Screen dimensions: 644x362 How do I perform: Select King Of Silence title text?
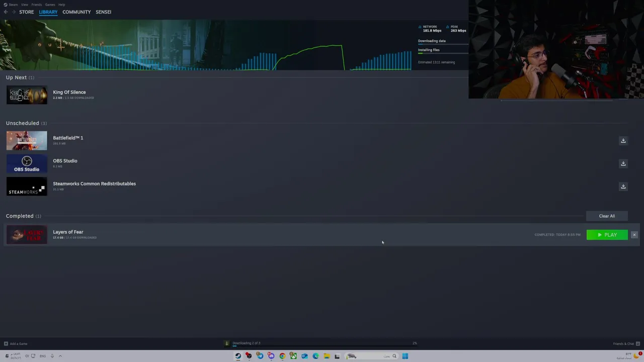click(x=69, y=92)
